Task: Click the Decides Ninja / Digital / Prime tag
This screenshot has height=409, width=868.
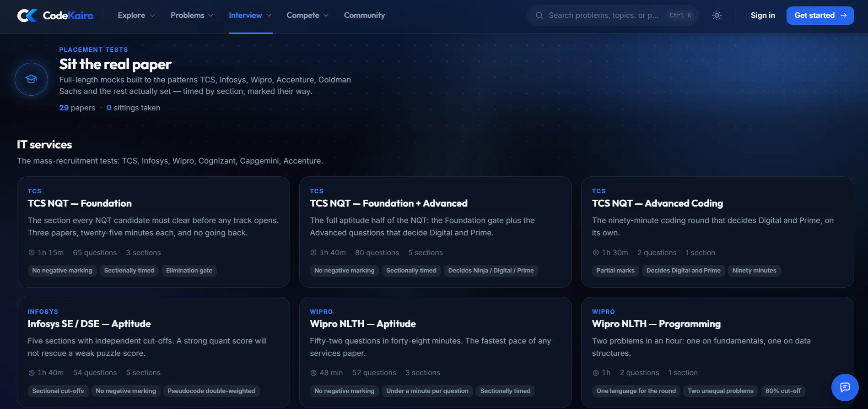Action: tap(491, 271)
